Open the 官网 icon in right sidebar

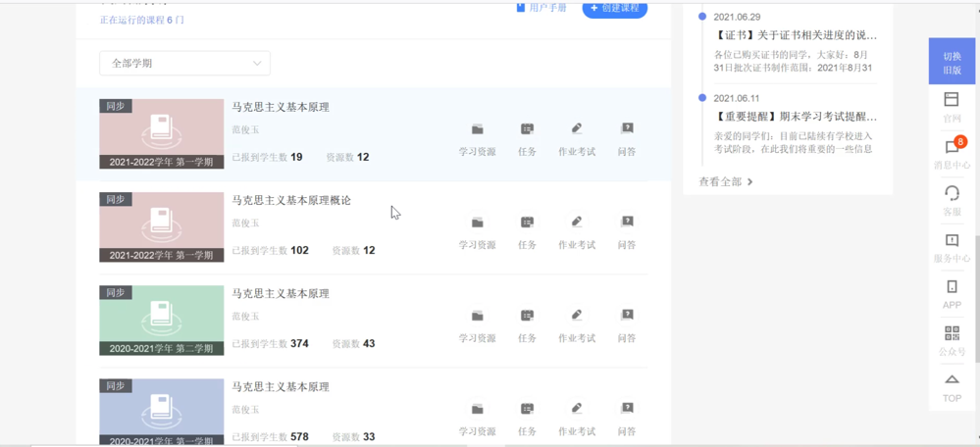952,101
